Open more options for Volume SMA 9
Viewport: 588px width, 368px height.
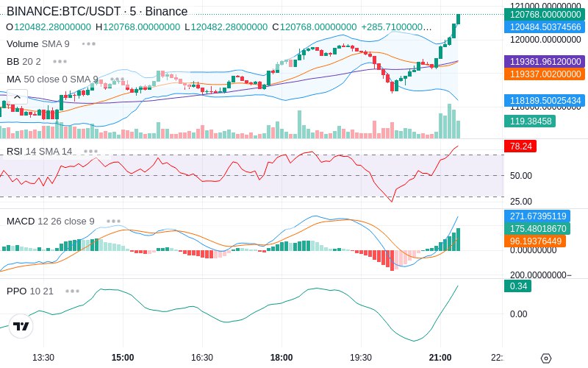pyautogui.click(x=89, y=44)
